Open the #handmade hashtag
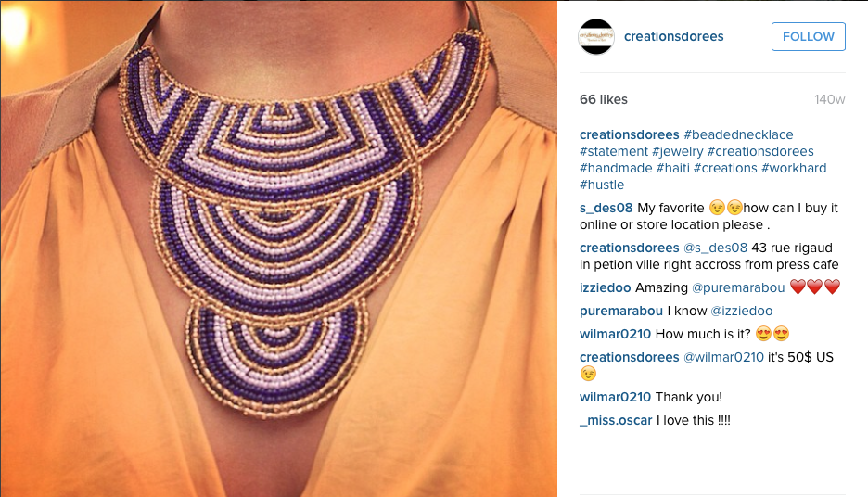The width and height of the screenshot is (868, 497). point(616,168)
